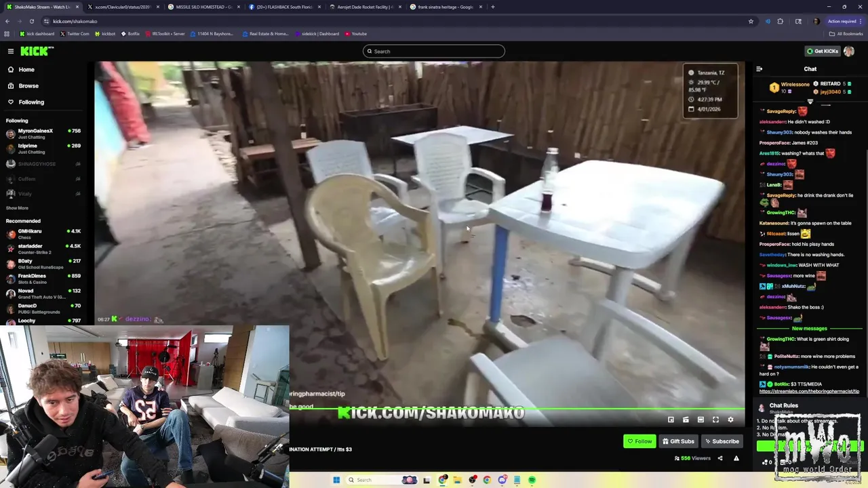Open MyronGainesX channel
This screenshot has height=488, width=868.
point(43,134)
